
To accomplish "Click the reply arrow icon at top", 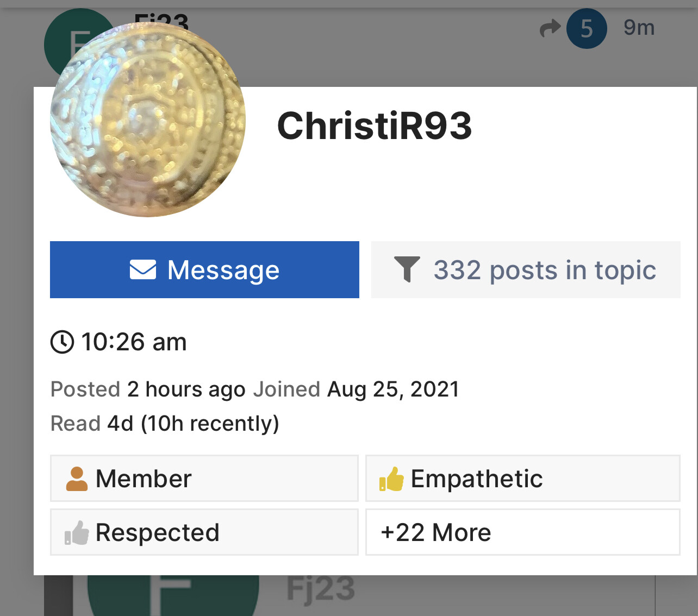I will point(550,28).
